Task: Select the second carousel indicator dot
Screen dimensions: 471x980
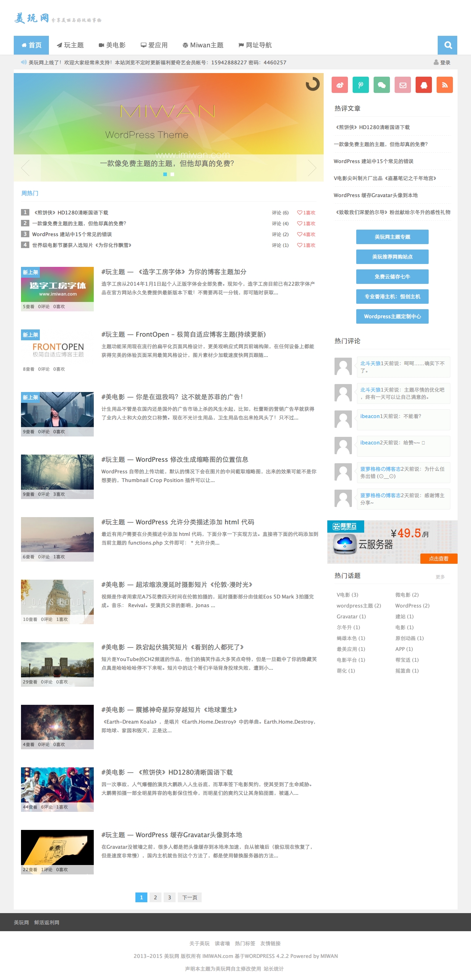Action: pyautogui.click(x=172, y=174)
